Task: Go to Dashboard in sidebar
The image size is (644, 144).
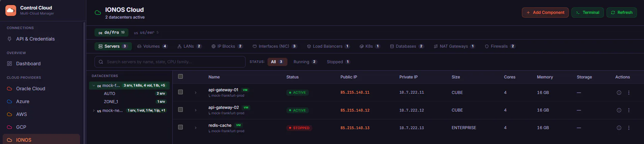Action: 41,64
